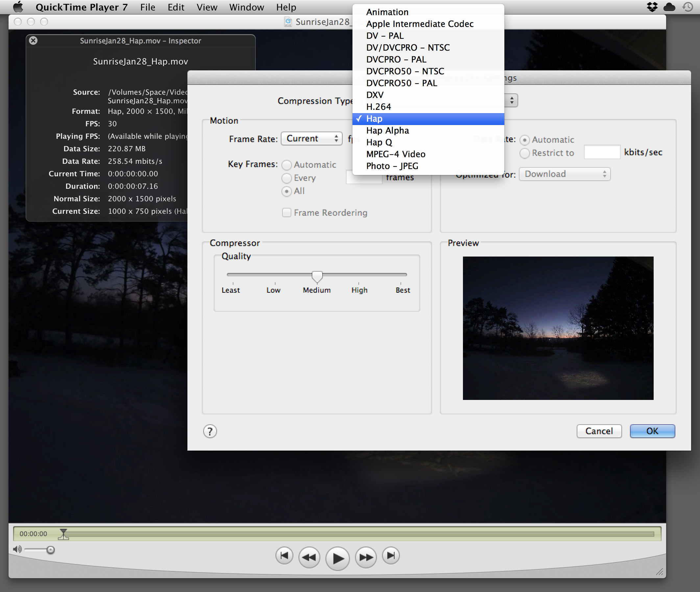Select the All key frames radio button
700x592 pixels.
pos(286,191)
